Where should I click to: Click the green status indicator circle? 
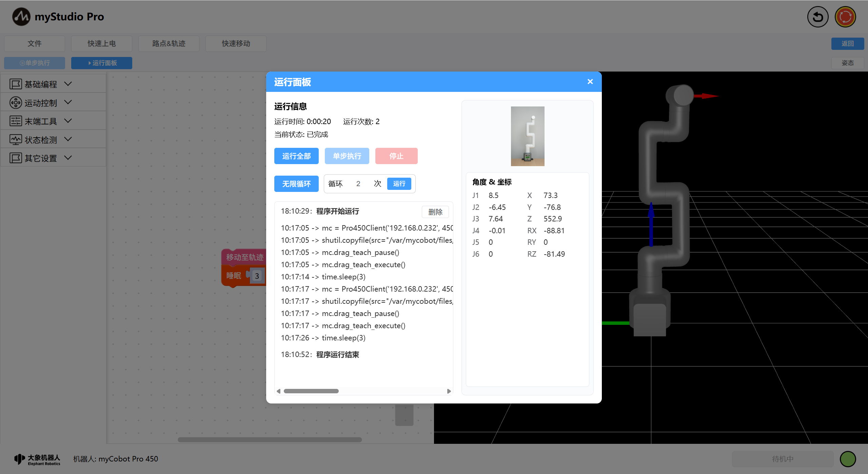848,459
